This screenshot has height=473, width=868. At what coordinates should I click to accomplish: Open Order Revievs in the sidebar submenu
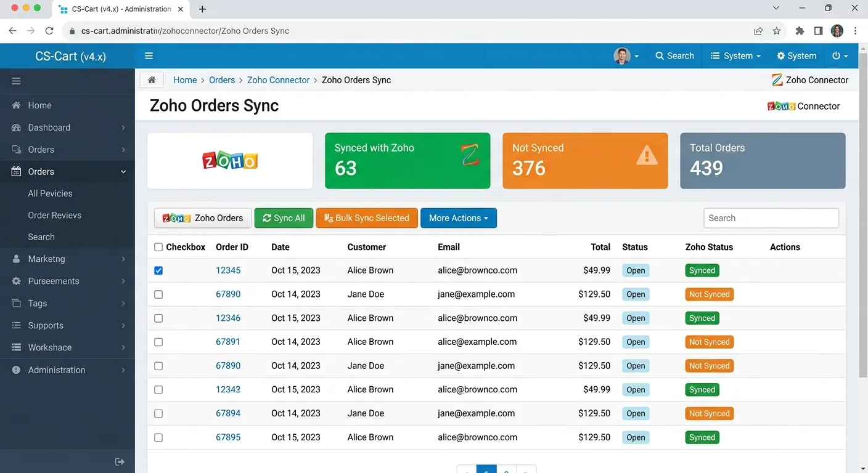(x=55, y=215)
